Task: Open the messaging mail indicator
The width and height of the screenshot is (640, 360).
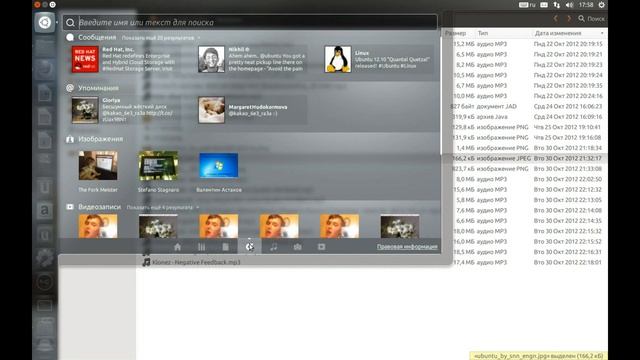Action: pos(544,5)
